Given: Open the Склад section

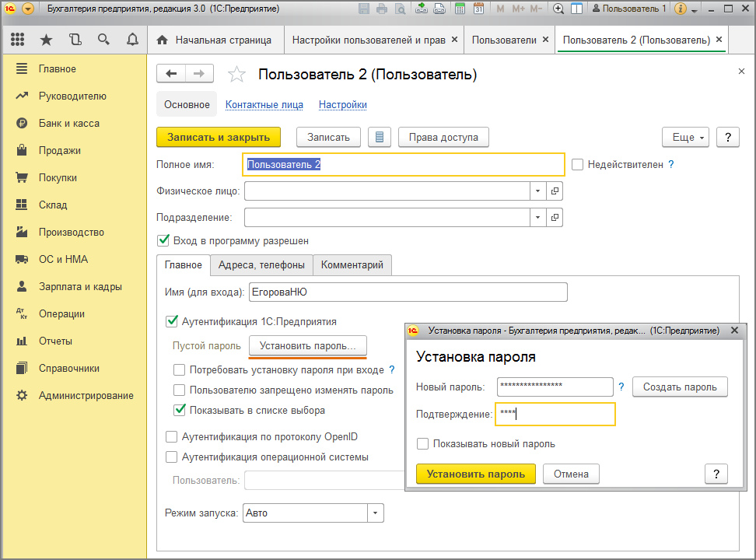Looking at the screenshot, I should click(53, 205).
